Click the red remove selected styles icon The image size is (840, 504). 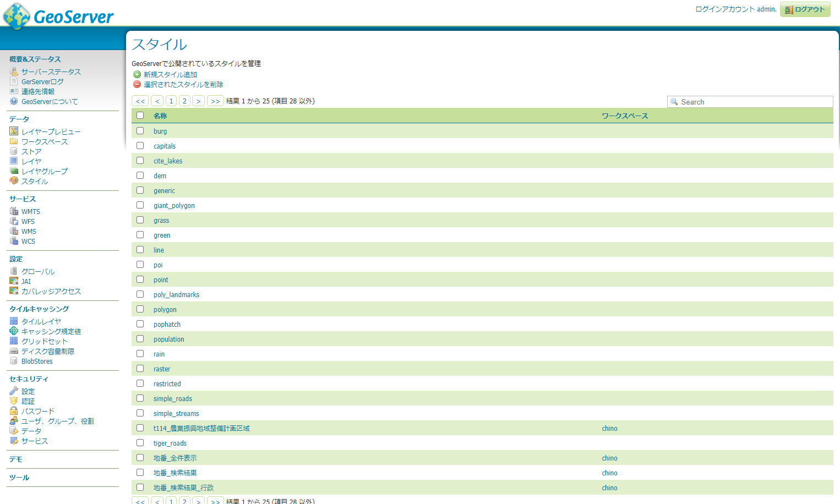pyautogui.click(x=137, y=84)
